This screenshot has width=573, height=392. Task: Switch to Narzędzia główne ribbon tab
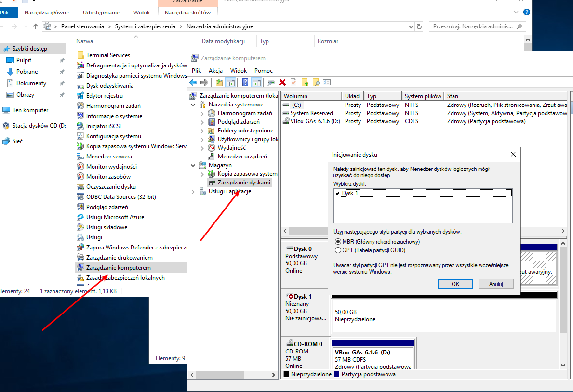tap(47, 13)
